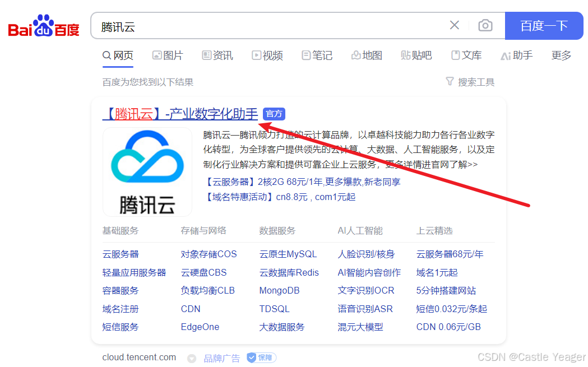The height and width of the screenshot is (367, 588).
Task: Click the 保障 shield badge
Action: 262,358
